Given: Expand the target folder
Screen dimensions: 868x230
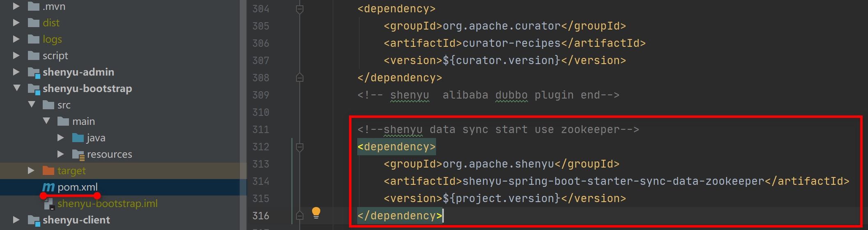Looking at the screenshot, I should click(31, 170).
